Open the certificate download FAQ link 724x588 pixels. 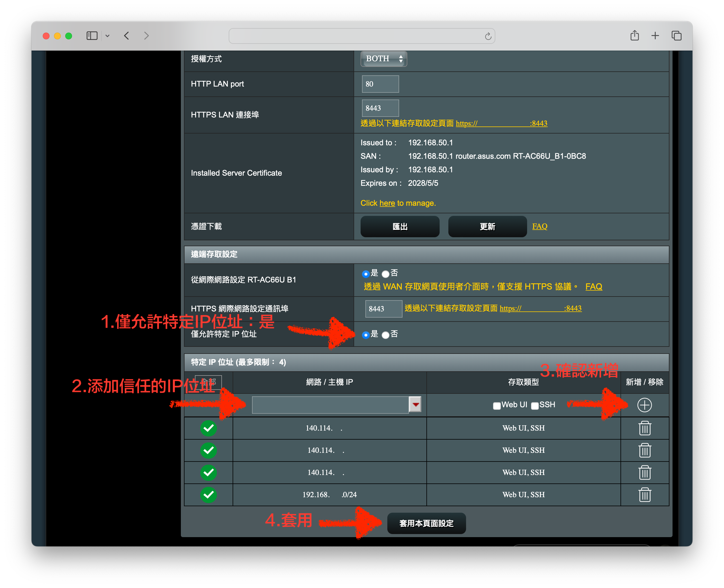539,226
